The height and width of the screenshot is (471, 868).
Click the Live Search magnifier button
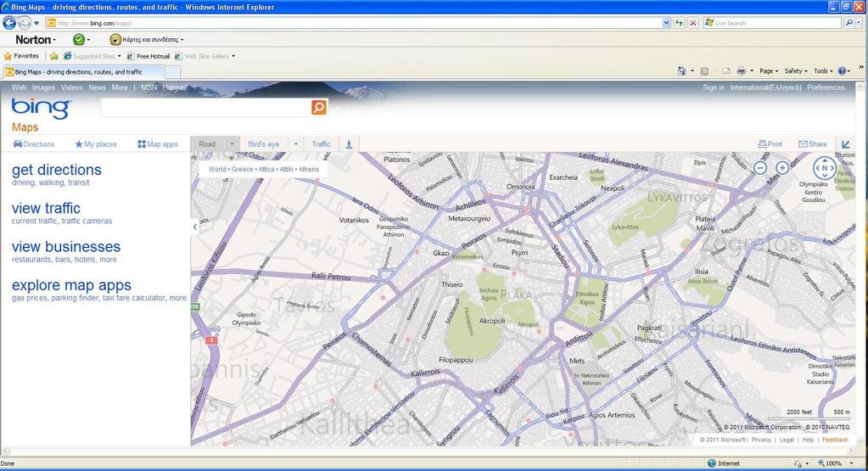(x=848, y=23)
